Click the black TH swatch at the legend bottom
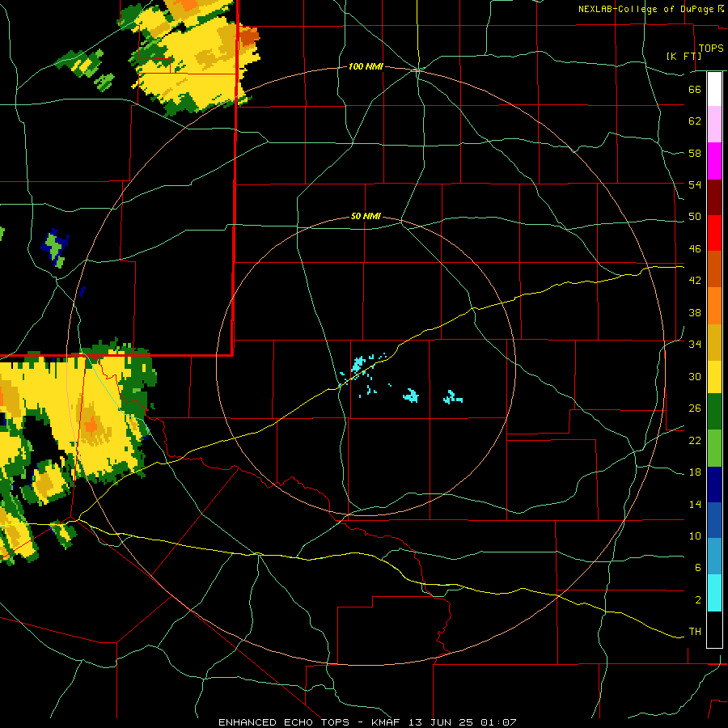The width and height of the screenshot is (728, 728). click(714, 629)
